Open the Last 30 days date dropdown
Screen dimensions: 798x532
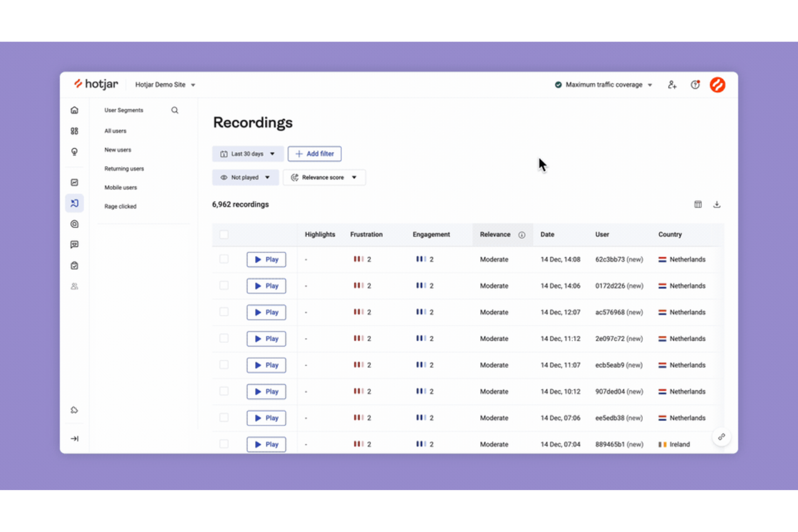(x=247, y=154)
